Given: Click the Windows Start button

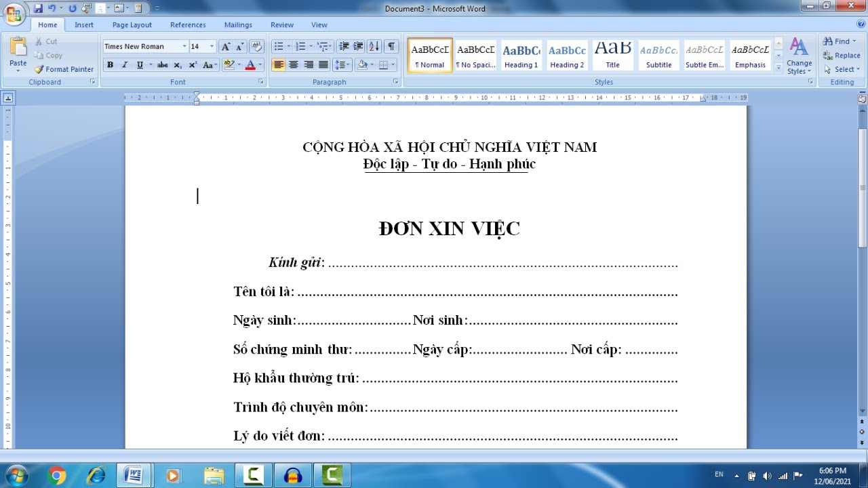Looking at the screenshot, I should pos(16,475).
